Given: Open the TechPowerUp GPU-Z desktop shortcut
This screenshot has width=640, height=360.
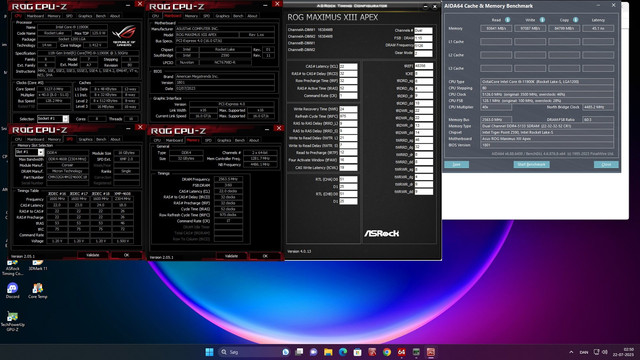Looking at the screenshot, I should click(12, 321).
